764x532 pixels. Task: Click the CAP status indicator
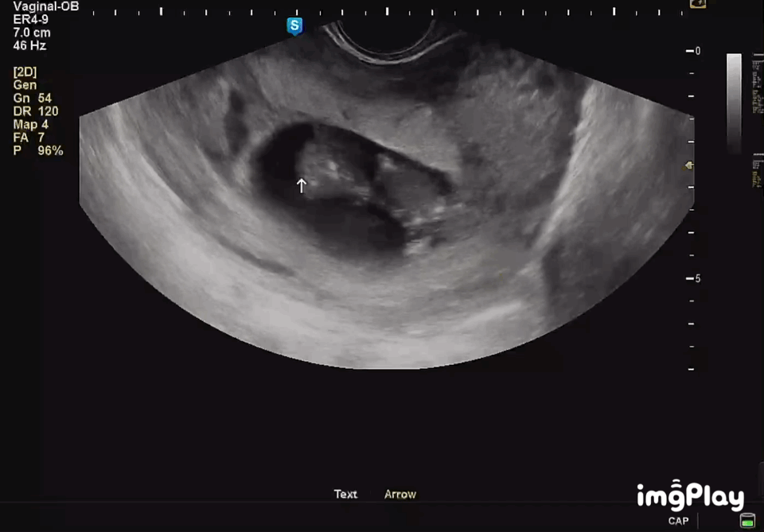[678, 521]
